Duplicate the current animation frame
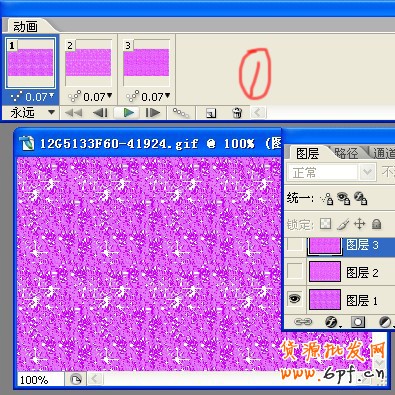 [211, 113]
